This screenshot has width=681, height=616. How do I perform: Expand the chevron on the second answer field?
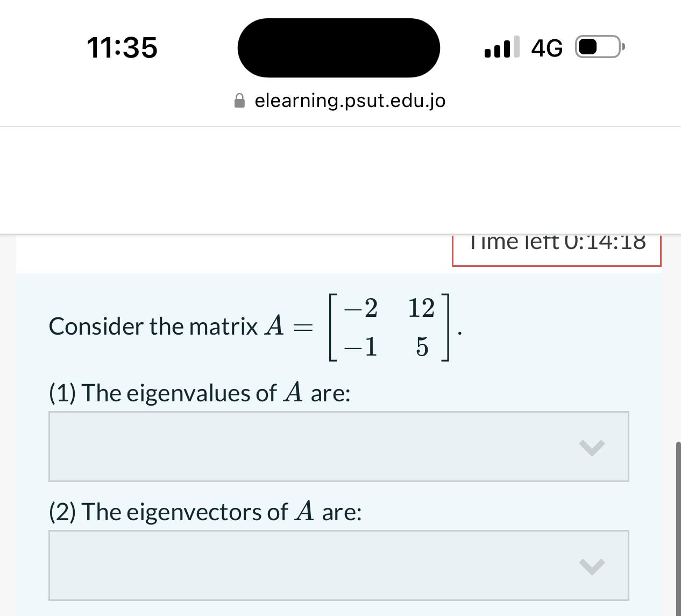click(x=592, y=565)
